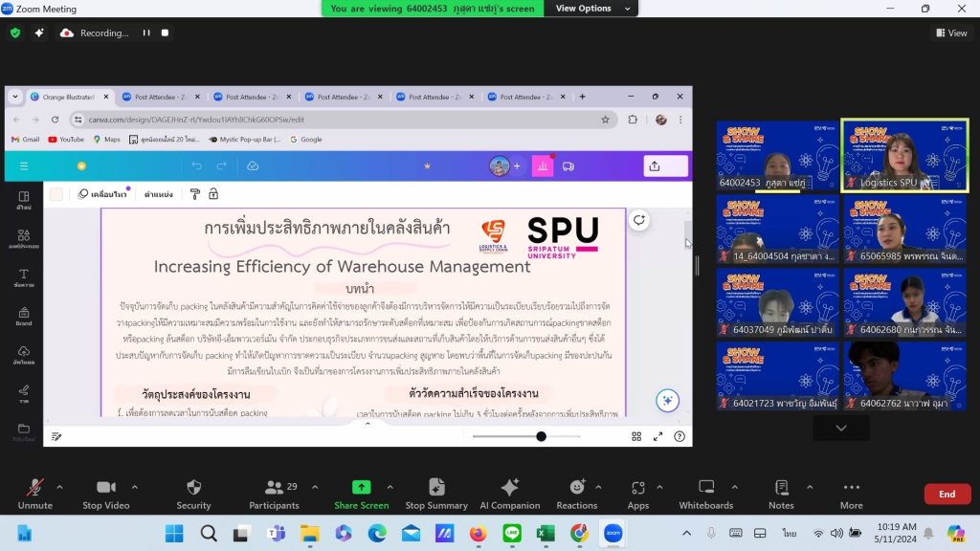Click the Share Screen button

[x=361, y=494]
